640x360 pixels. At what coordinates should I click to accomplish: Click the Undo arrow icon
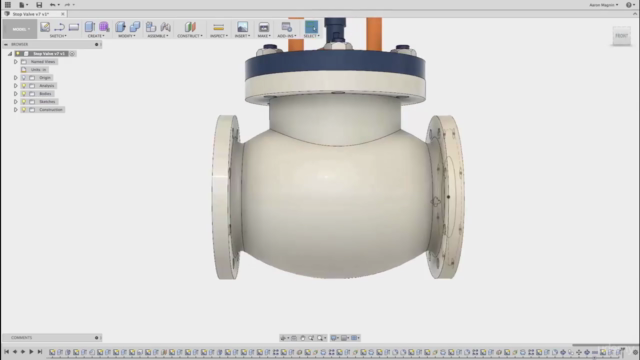[x=52, y=5]
